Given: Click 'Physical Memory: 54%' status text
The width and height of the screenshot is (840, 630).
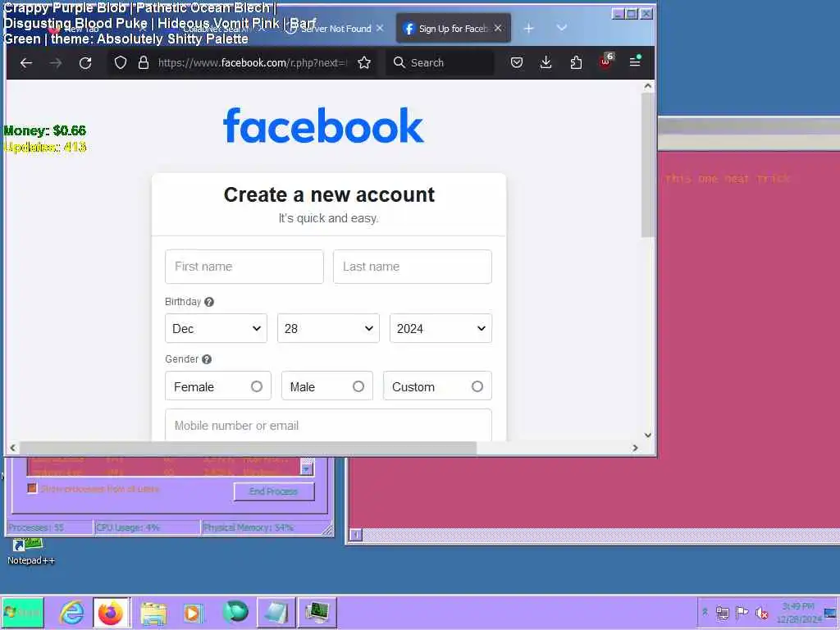Looking at the screenshot, I should [249, 527].
